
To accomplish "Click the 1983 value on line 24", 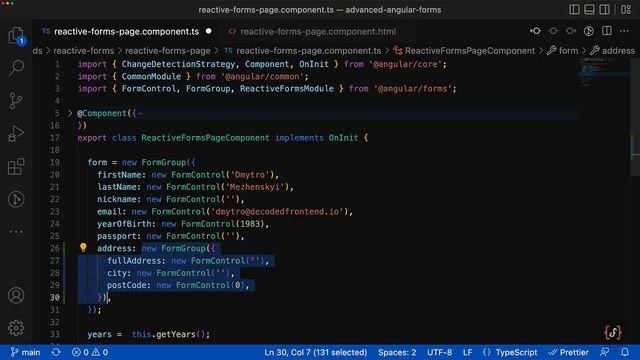I will click(x=250, y=224).
